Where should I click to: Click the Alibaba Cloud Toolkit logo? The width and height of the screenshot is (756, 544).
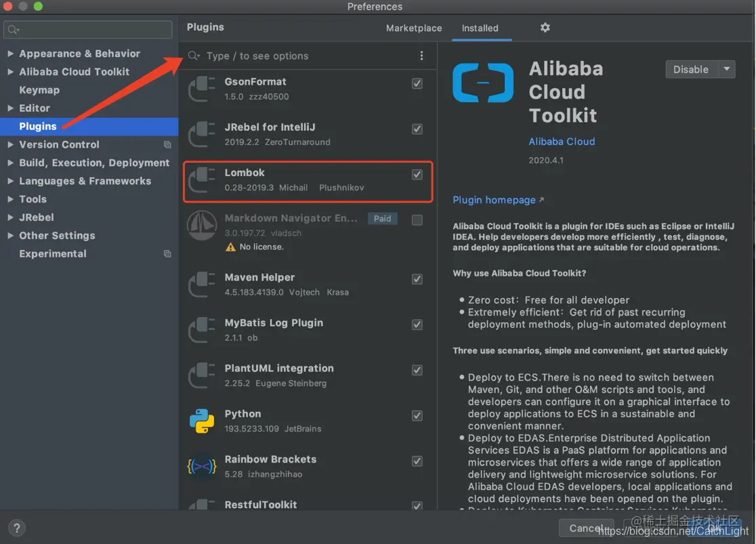[483, 83]
